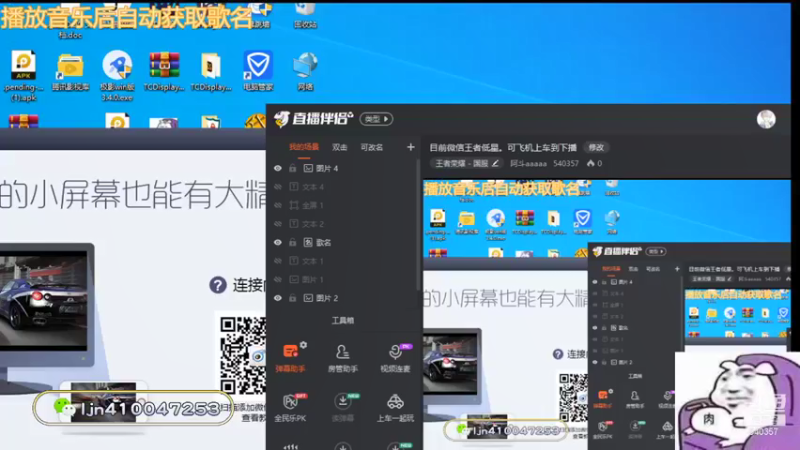The width and height of the screenshot is (800, 450).
Task: Click the pencil next to 王者荣耀 - 国服
Action: (494, 163)
